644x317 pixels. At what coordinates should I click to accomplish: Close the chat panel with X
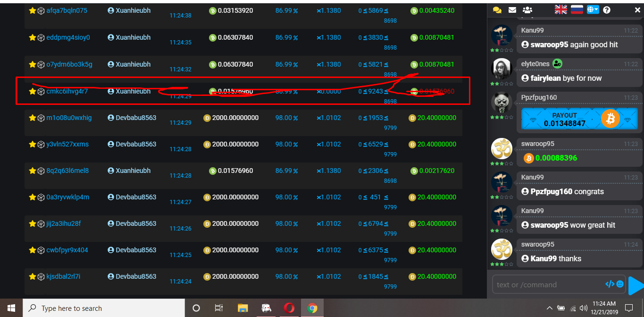[637, 10]
